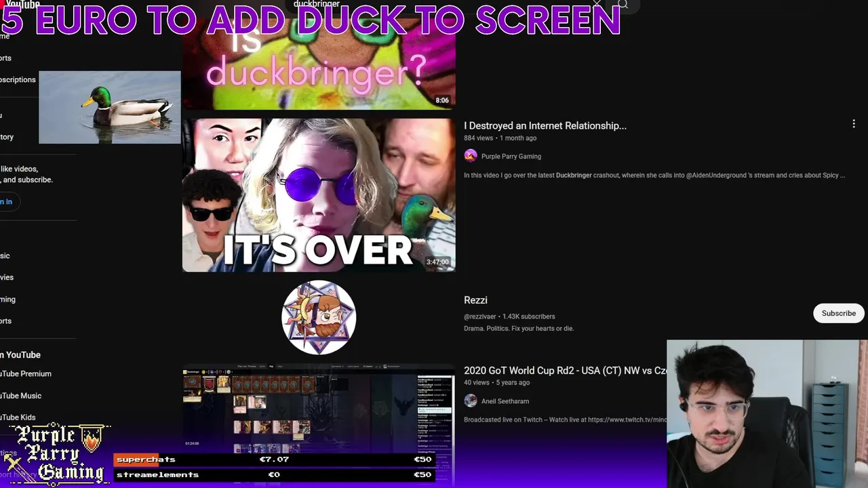Click the 'Broadcasted live on Twitch' description text
The height and width of the screenshot is (488, 868).
(565, 420)
